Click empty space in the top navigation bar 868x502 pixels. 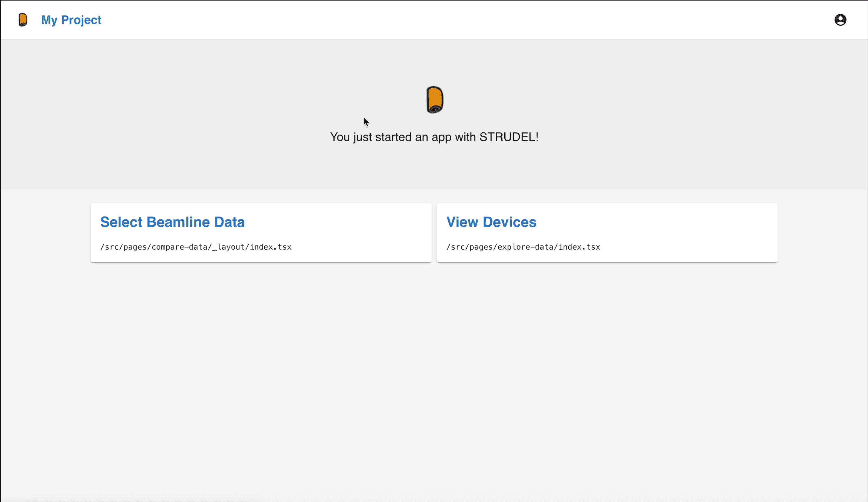point(448,20)
